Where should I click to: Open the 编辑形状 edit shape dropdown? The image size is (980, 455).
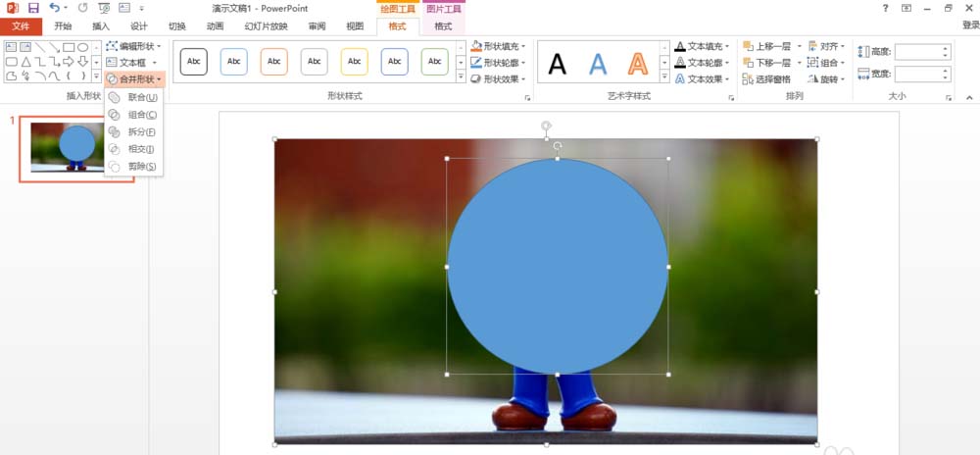click(133, 46)
